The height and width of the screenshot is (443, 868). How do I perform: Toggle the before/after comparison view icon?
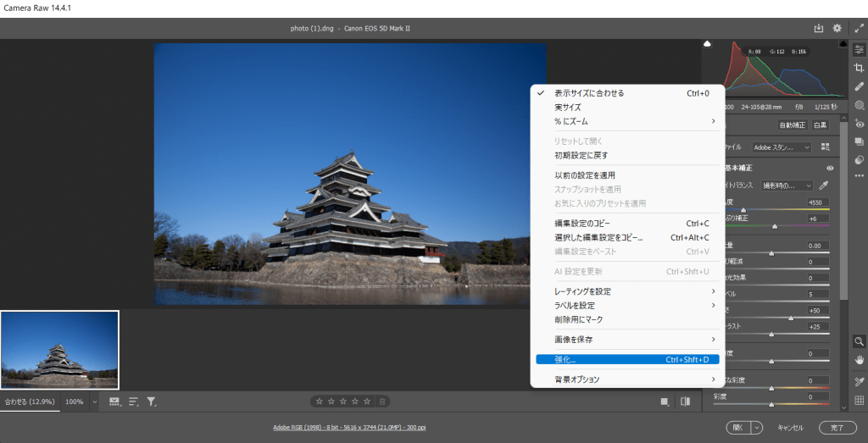(x=685, y=401)
